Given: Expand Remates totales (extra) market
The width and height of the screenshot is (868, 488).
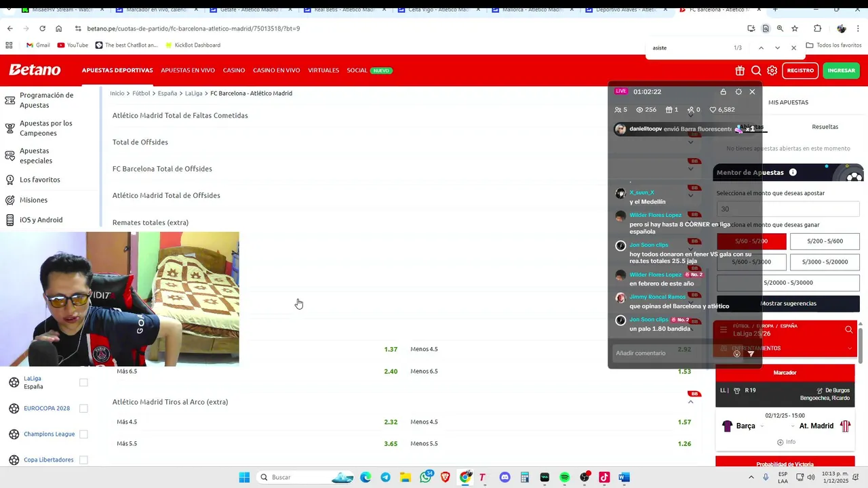Looking at the screenshot, I should 690,222.
